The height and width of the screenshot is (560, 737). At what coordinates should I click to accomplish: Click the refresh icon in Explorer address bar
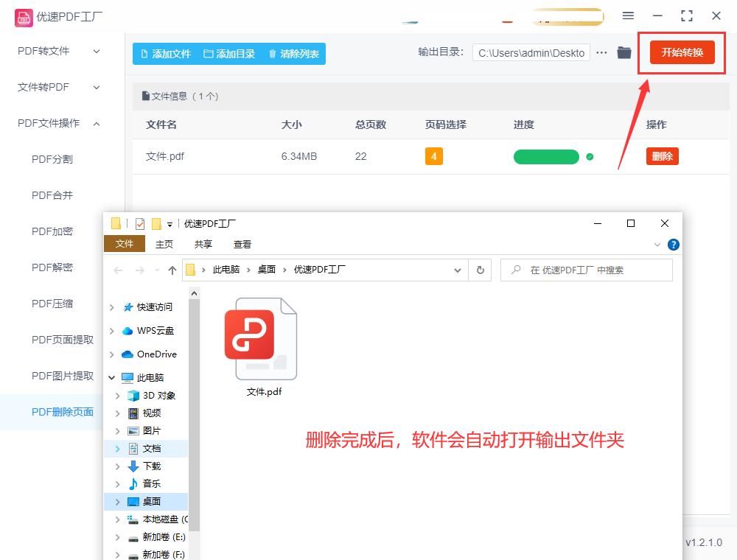pyautogui.click(x=480, y=270)
